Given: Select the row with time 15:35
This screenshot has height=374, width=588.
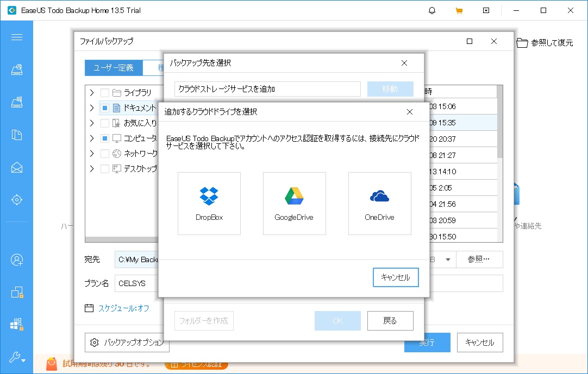Looking at the screenshot, I should click(x=464, y=123).
